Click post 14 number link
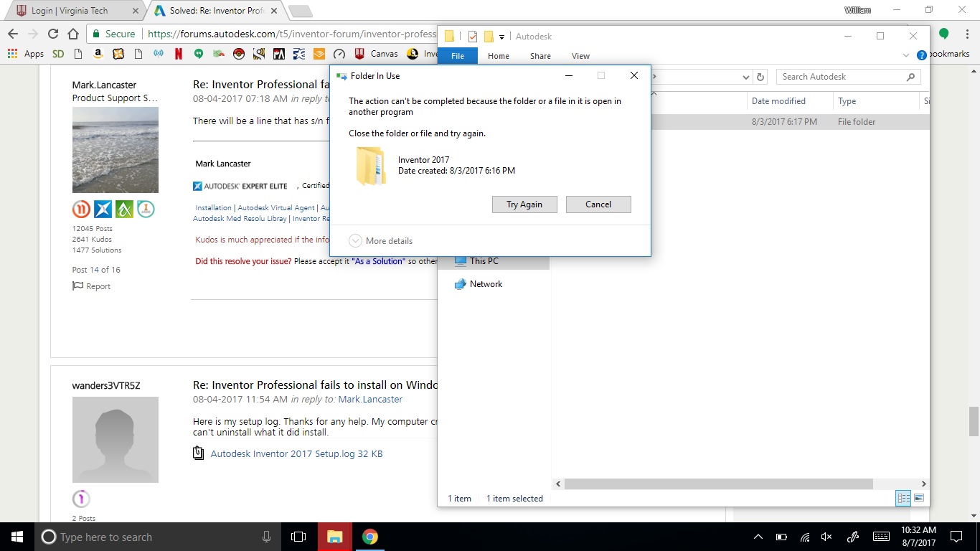 [95, 270]
